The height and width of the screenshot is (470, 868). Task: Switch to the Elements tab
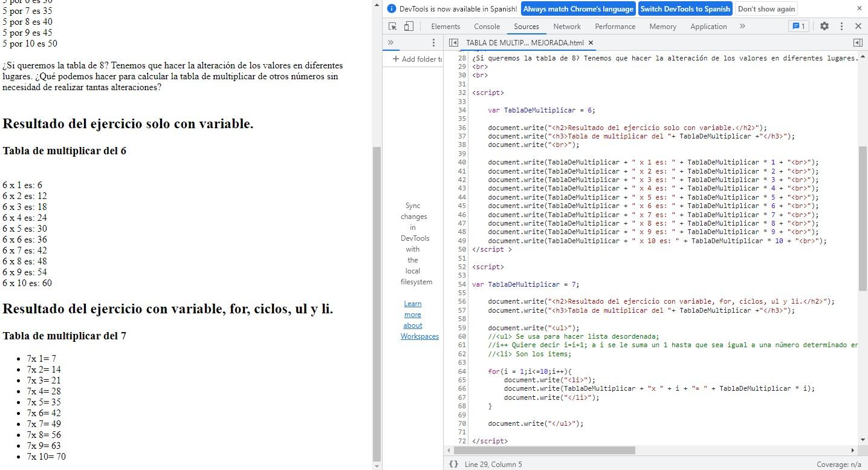(x=445, y=26)
